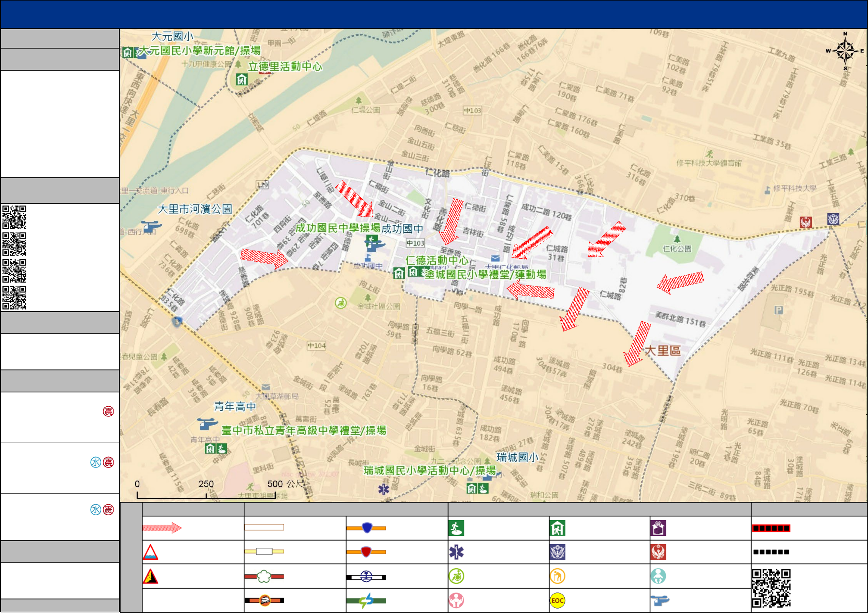This screenshot has height=613, width=868.
Task: Click the landslide warning triangle in legend
Action: click(x=151, y=576)
